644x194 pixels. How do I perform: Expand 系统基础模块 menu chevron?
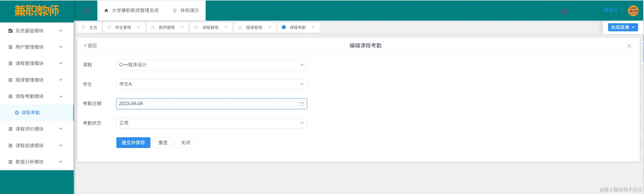click(x=61, y=31)
